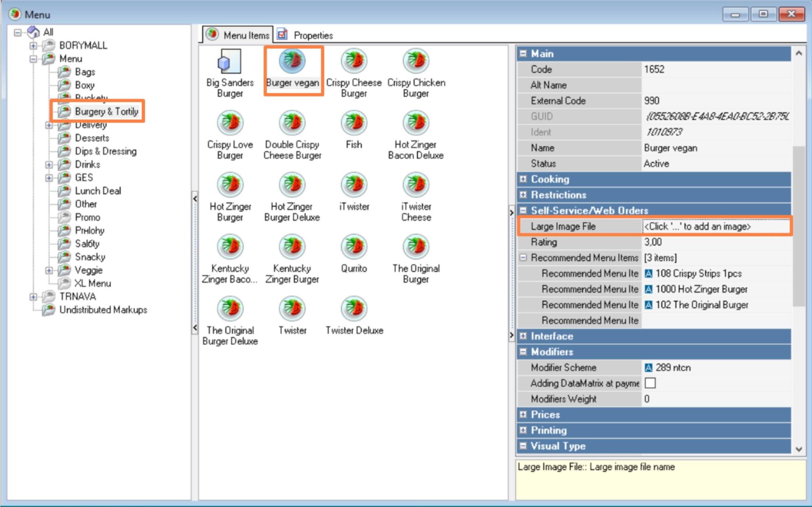Viewport: 812px width, 507px height.
Task: Select the Hot Zinger Bacon Deluxe icon
Action: [x=416, y=123]
